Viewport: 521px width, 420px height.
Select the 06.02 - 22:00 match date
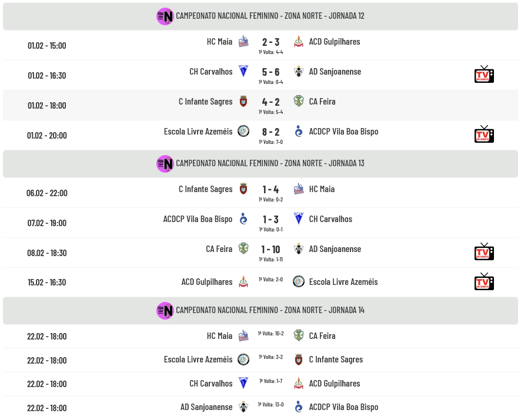(x=47, y=193)
